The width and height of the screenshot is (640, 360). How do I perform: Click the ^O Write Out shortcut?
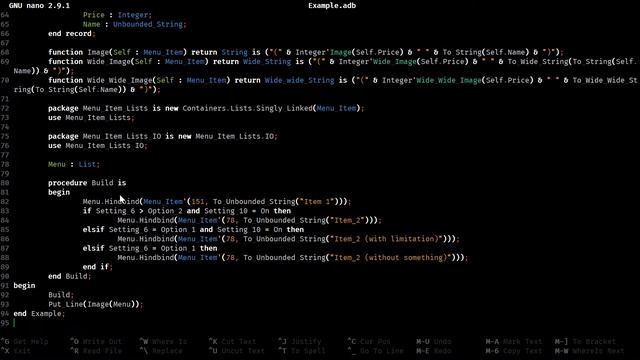[96, 341]
